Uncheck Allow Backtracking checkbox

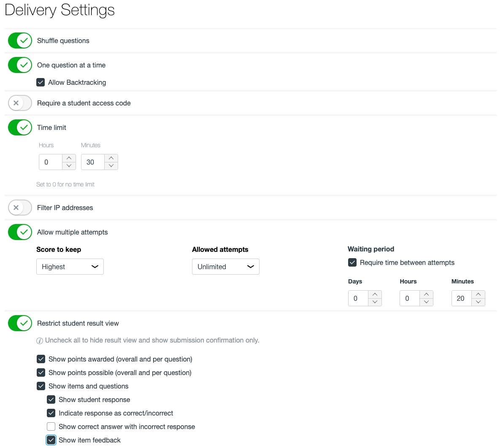[41, 82]
